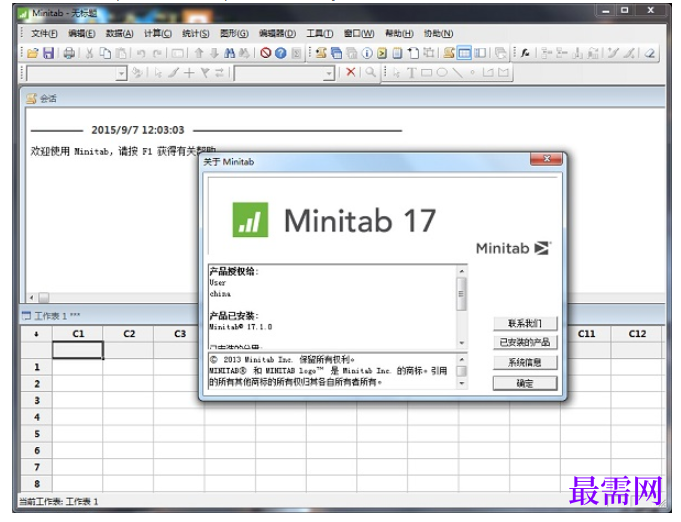Click the 会话 session window title bar
The image size is (681, 522).
pos(343,99)
